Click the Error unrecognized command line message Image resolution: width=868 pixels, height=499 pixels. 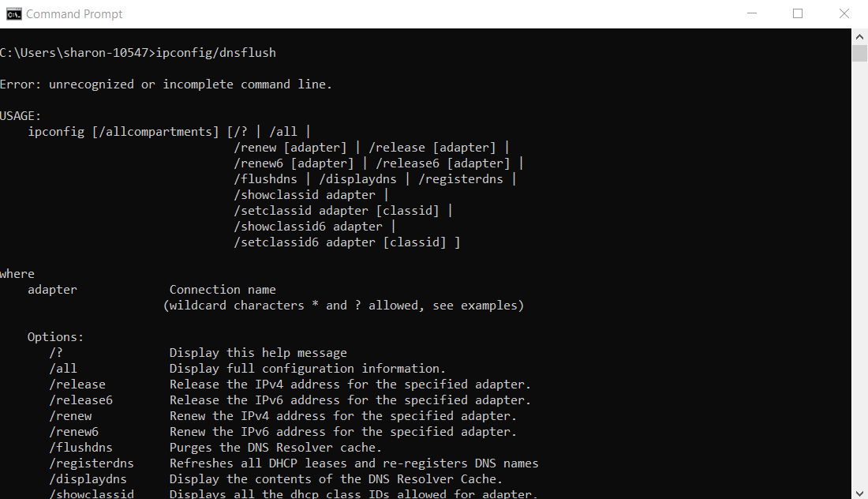166,84
